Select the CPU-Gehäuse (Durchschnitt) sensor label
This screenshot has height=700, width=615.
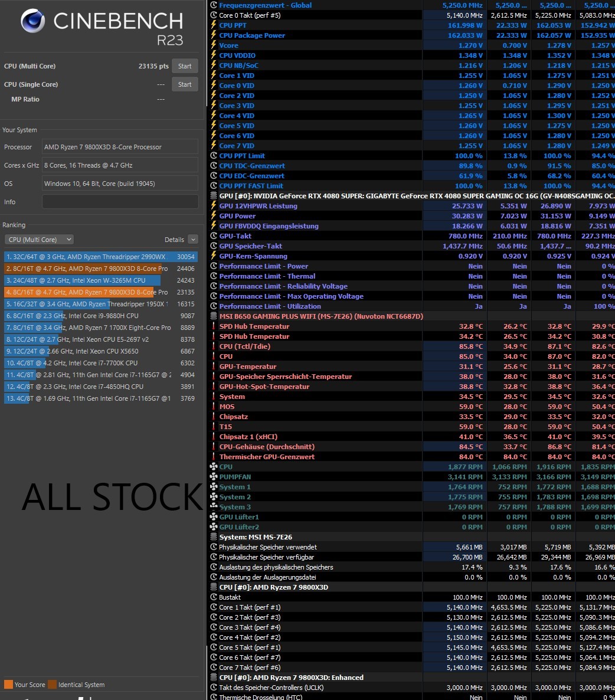pyautogui.click(x=267, y=447)
